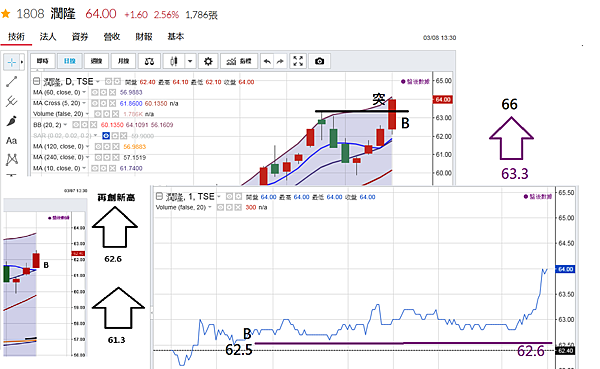Switch to the 法人 tab
The width and height of the screenshot is (600, 369).
click(48, 37)
